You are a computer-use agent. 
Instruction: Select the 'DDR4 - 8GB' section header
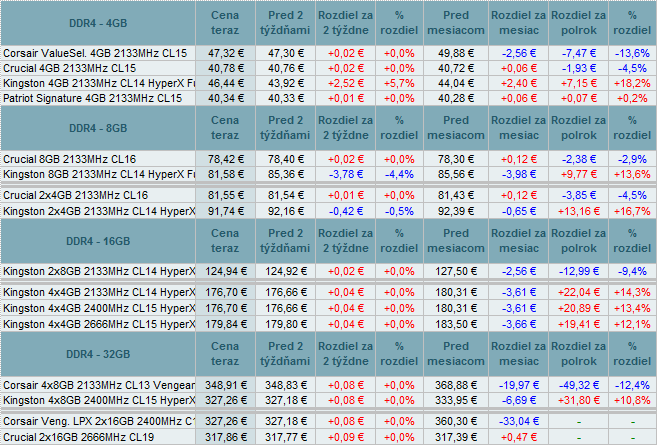tap(98, 128)
